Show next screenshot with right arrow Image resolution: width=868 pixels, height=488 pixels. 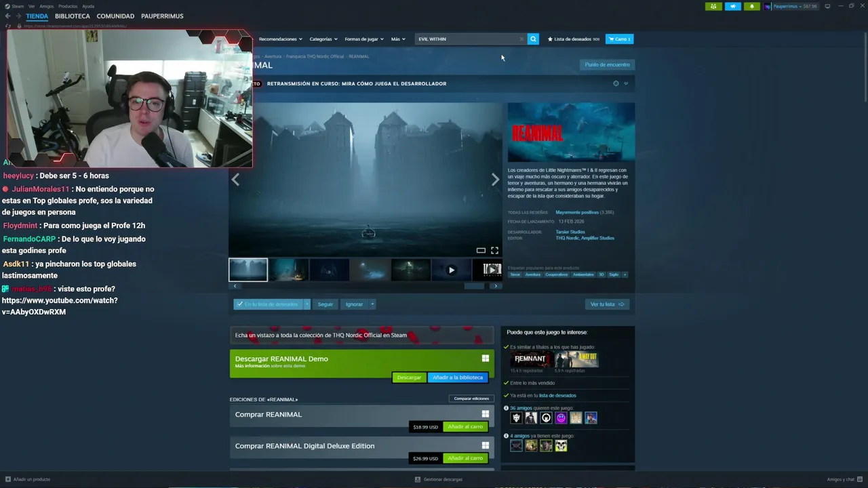[495, 180]
